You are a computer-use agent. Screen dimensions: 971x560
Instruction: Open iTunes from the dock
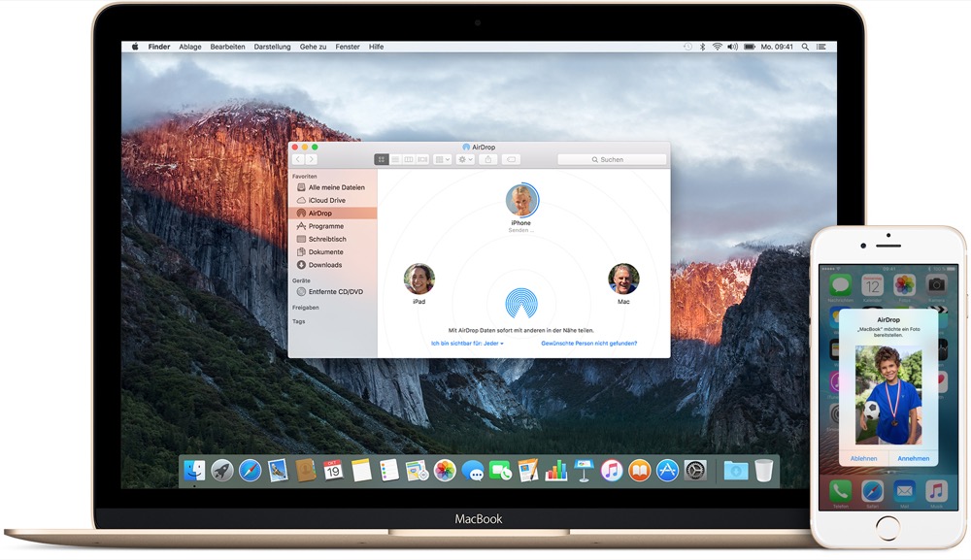(612, 471)
